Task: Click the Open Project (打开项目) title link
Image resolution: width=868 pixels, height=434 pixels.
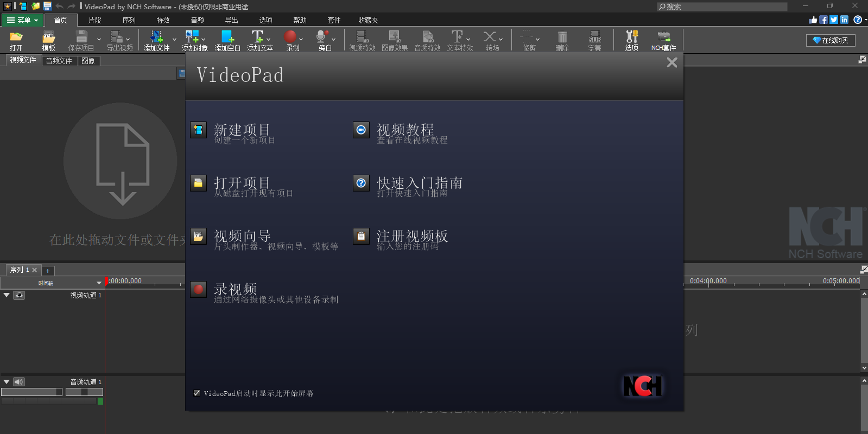Action: coord(242,183)
